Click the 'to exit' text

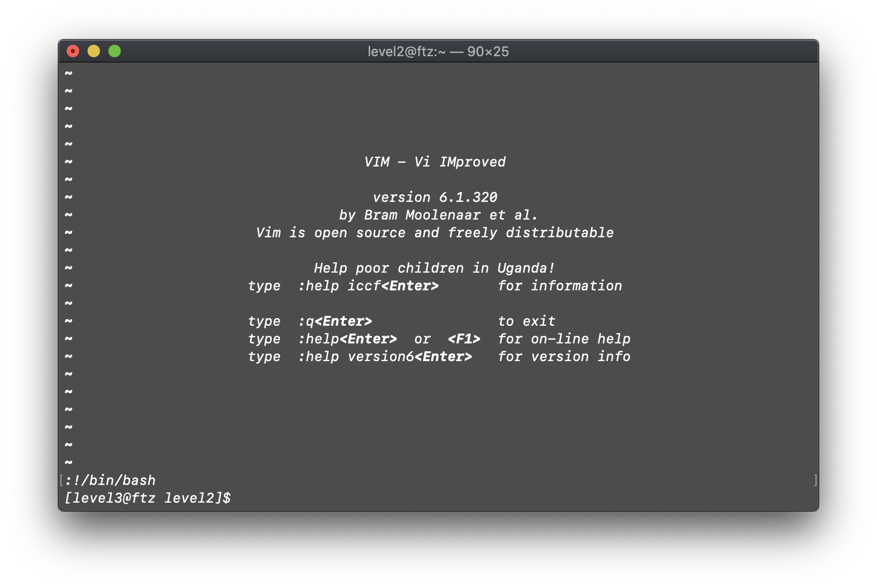tap(527, 321)
